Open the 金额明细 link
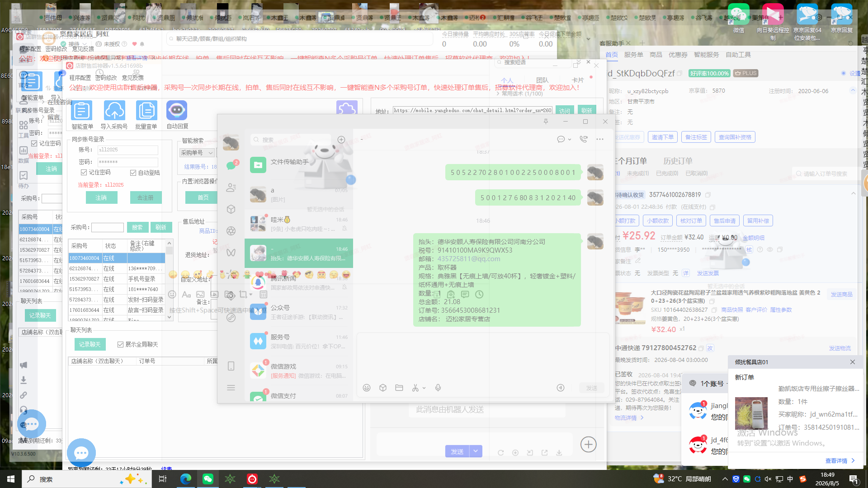Image resolution: width=868 pixels, height=488 pixels. (x=753, y=238)
